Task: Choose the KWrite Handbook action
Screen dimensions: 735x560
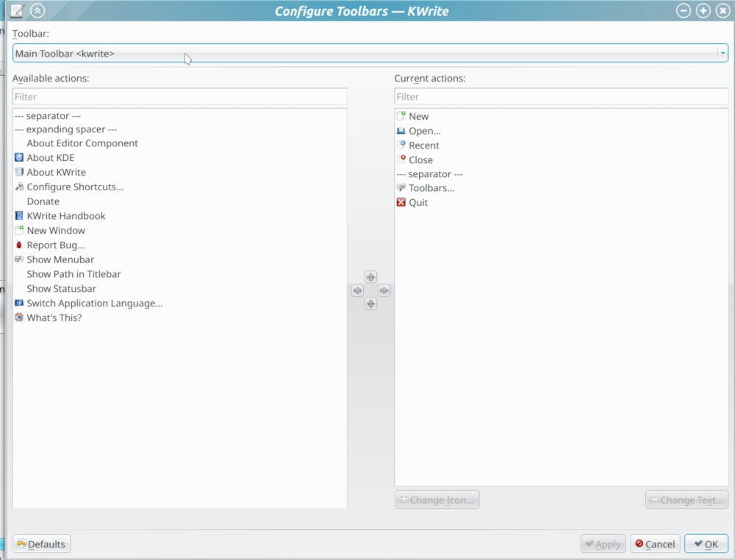Action: [65, 216]
